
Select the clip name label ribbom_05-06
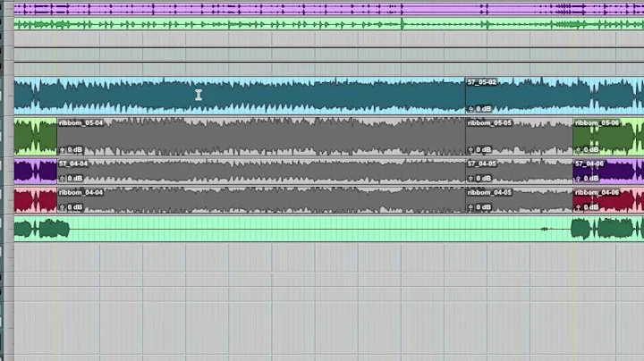coord(597,123)
